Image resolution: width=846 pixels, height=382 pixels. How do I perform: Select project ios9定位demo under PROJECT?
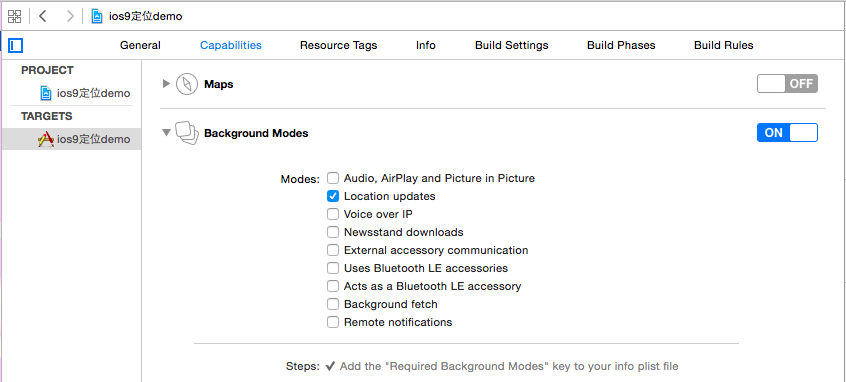85,93
